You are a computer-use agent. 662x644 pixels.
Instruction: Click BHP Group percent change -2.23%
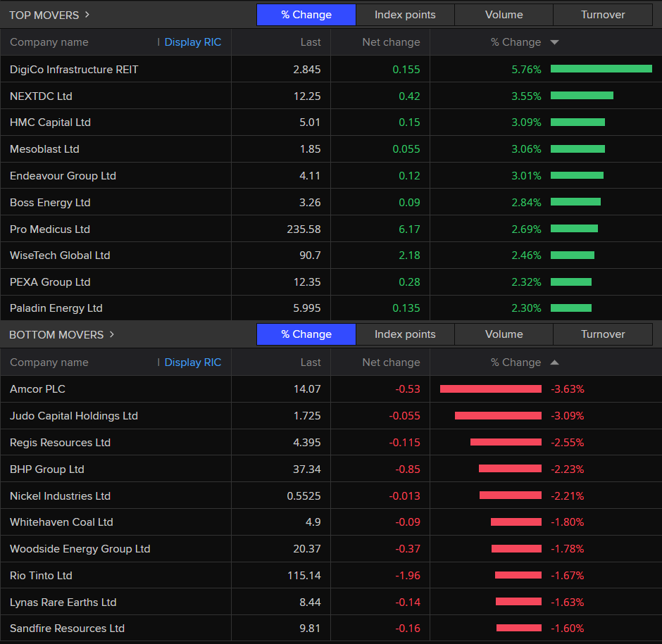click(x=568, y=469)
